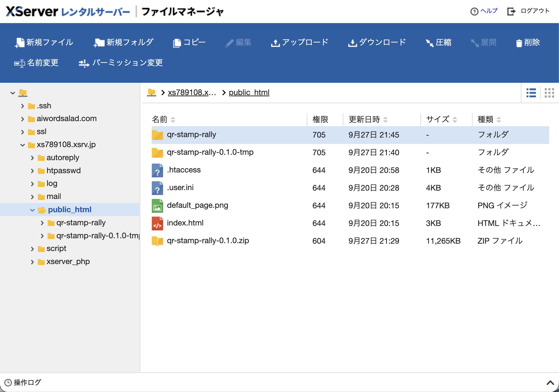Image resolution: width=559 pixels, height=392 pixels.
Task: Expand the .ssh folder in tree
Action: coord(22,106)
